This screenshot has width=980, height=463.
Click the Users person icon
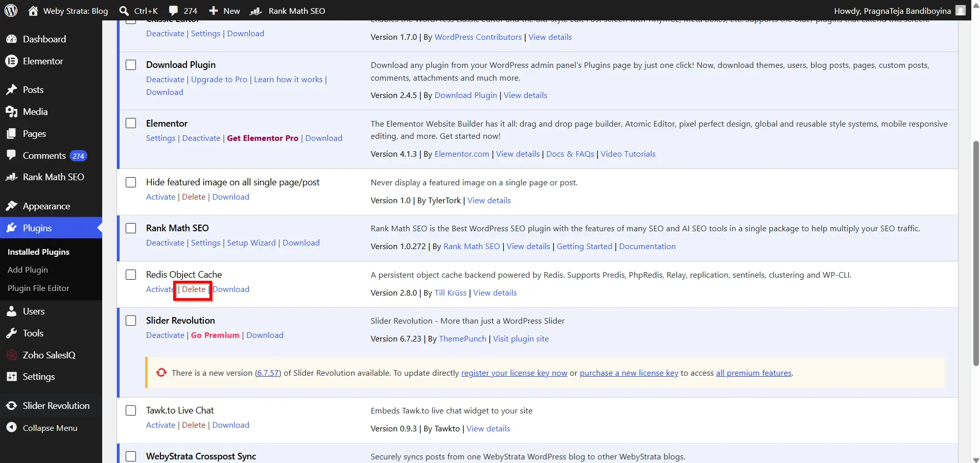(11, 311)
